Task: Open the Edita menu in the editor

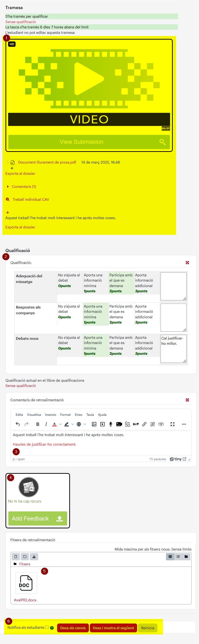Action: click(x=19, y=414)
